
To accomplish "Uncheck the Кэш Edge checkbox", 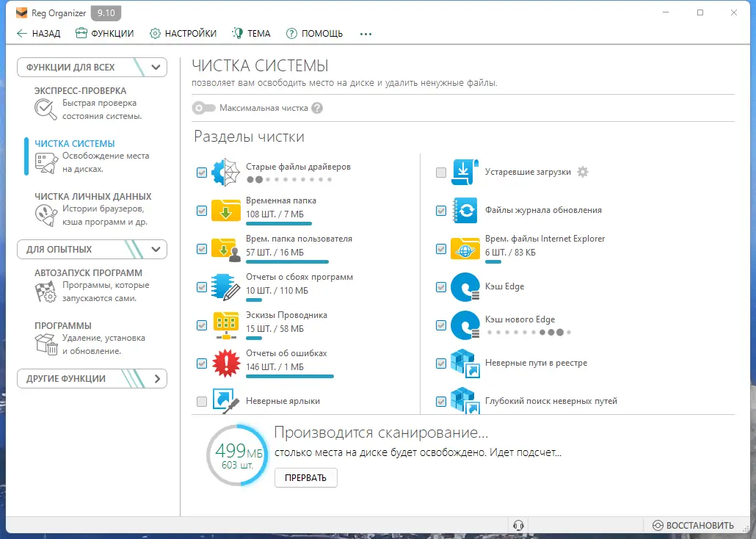I will [441, 287].
